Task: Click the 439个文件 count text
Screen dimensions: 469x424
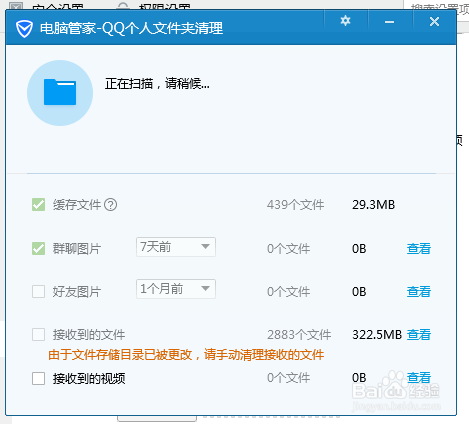Action: [295, 205]
